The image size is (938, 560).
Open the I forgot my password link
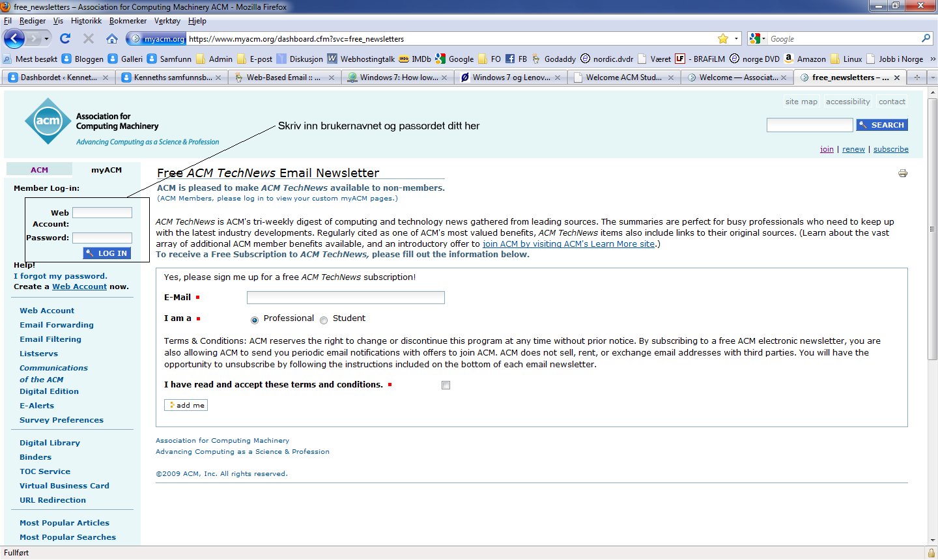[61, 276]
